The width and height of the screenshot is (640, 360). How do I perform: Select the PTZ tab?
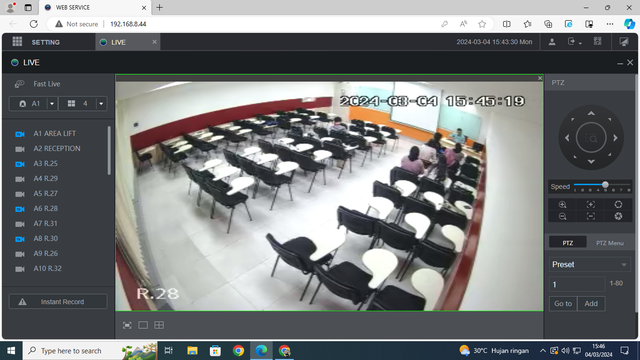[x=568, y=242]
